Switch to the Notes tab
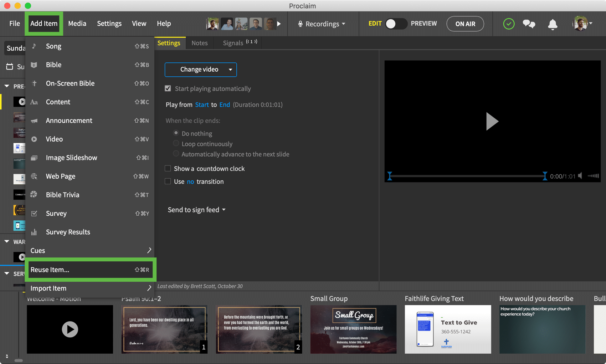Viewport: 606px width, 364px height. (199, 43)
